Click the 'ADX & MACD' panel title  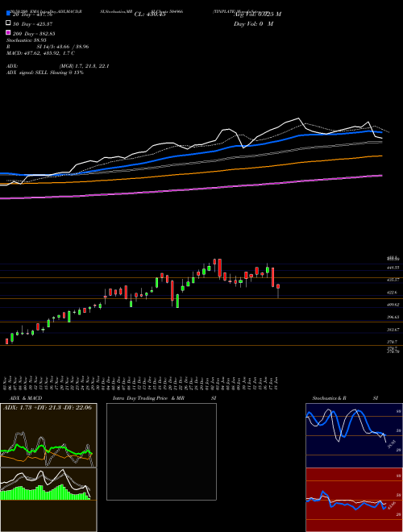[26, 398]
